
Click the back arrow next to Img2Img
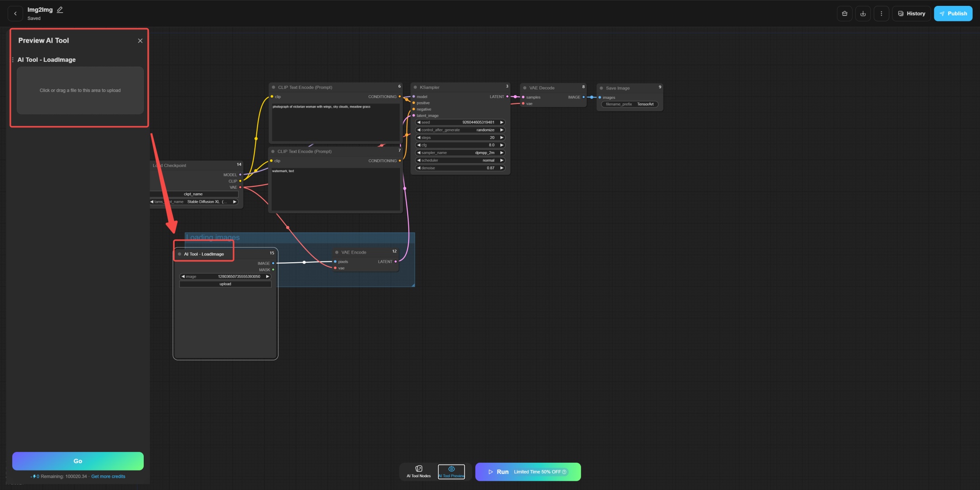[15, 14]
